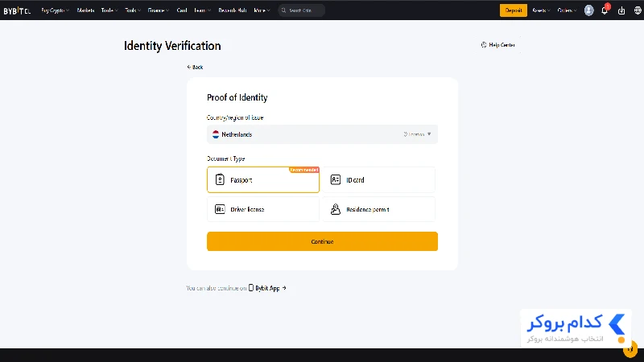Open Rewards Hub menu item
Screen dimensions: 644x362
tap(232, 10)
